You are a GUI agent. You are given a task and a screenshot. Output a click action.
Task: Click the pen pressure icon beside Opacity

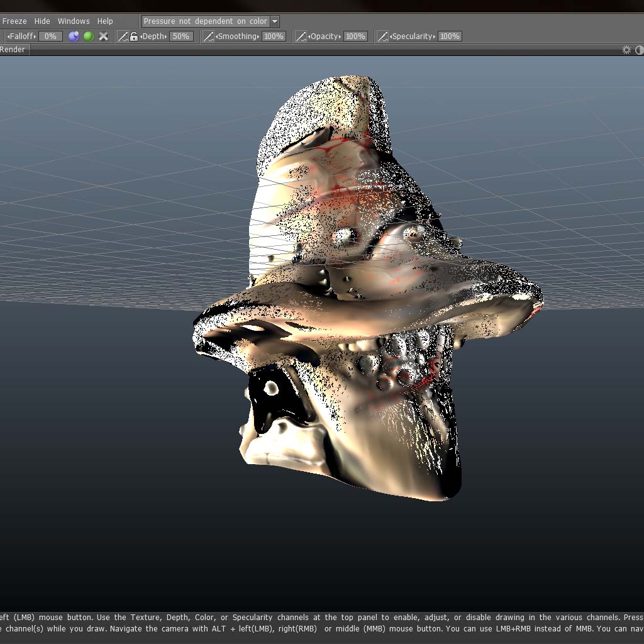(301, 36)
